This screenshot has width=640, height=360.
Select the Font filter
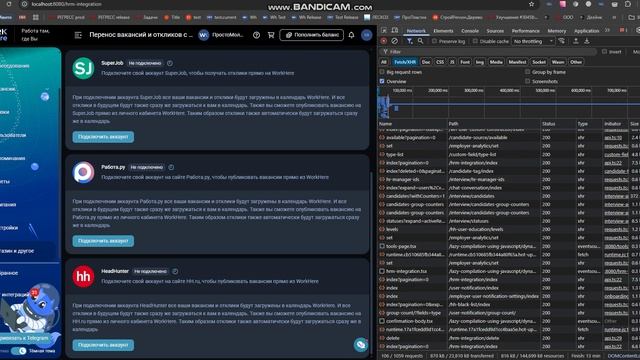(x=465, y=62)
